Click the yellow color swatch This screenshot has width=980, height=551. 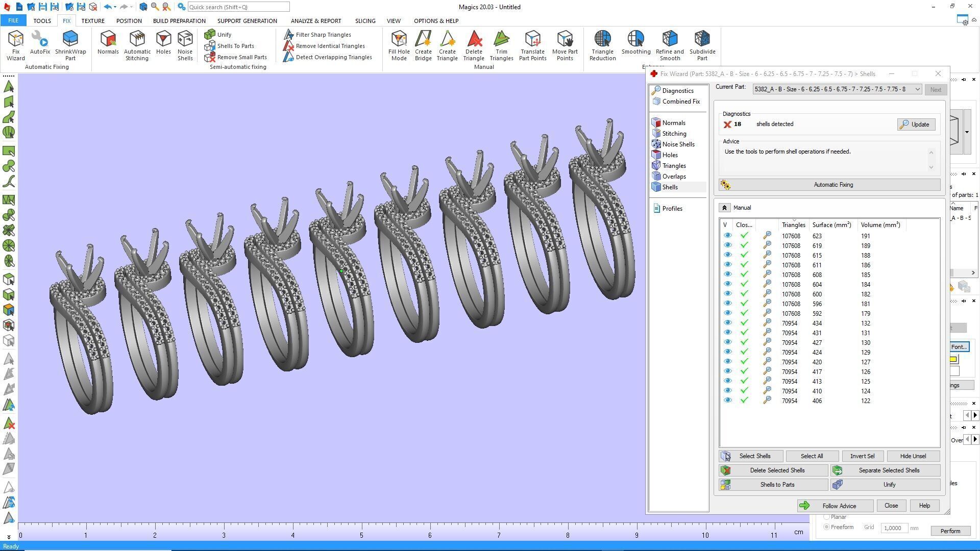point(953,359)
